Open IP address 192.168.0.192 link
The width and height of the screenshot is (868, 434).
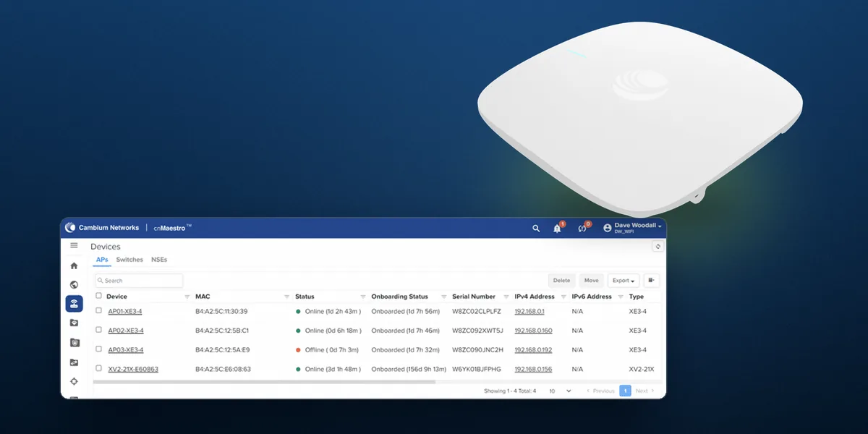pyautogui.click(x=533, y=350)
